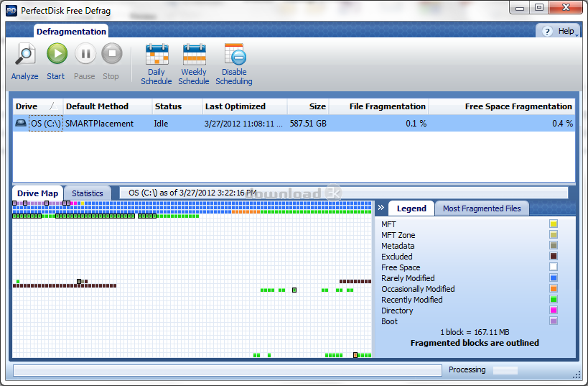
Task: Open the Weekly Schedule calendar icon
Action: [x=195, y=55]
